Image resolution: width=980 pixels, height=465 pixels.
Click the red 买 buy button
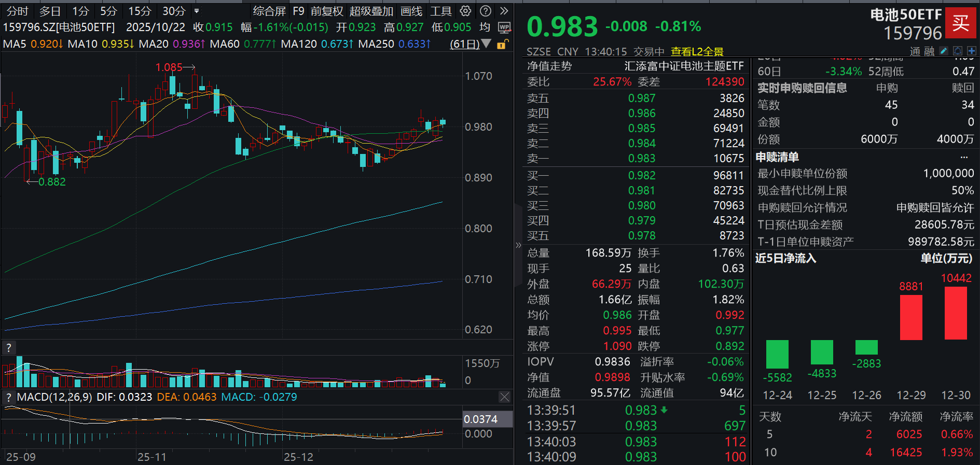[x=960, y=23]
